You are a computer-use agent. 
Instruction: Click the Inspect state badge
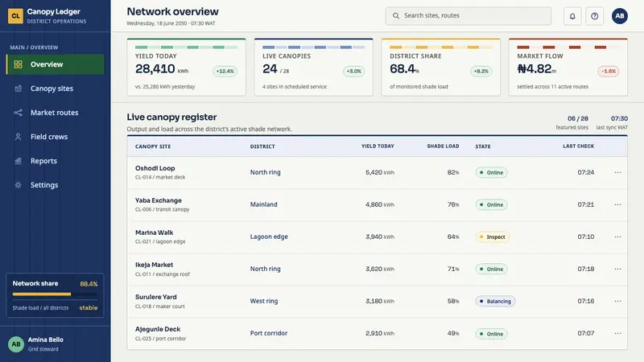tap(492, 237)
